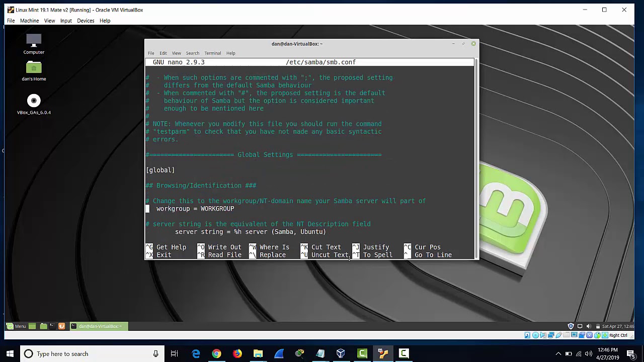Launch the file manager from Mint panel
644x362 pixels.
pyautogui.click(x=43, y=326)
